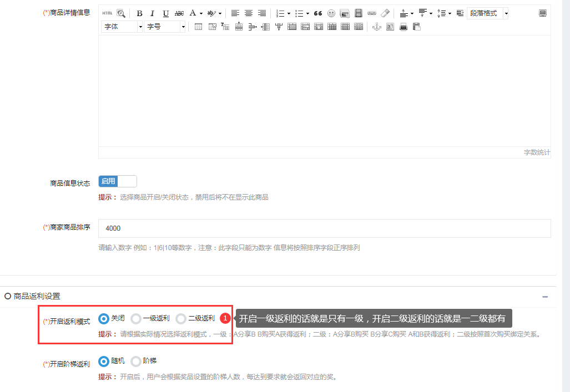
Task: Expand the font color dropdown arrow
Action: pyautogui.click(x=201, y=13)
